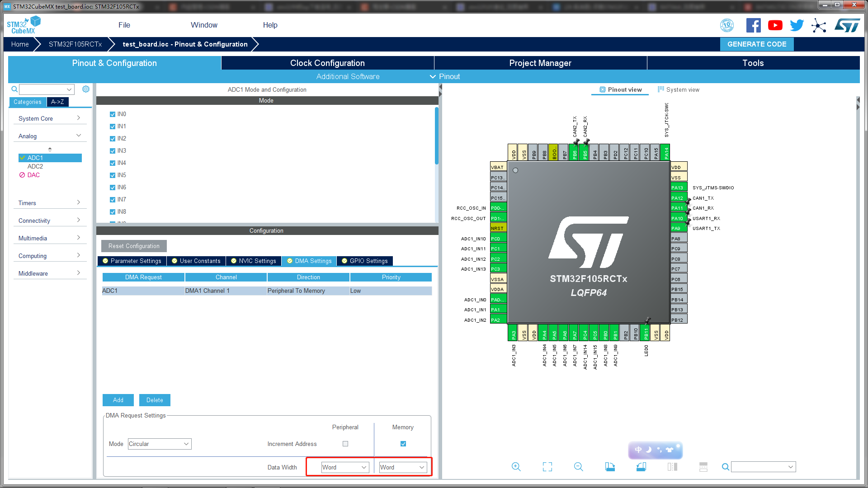868x488 pixels.
Task: Open CubeMX settings via the gear icon
Action: click(86, 89)
